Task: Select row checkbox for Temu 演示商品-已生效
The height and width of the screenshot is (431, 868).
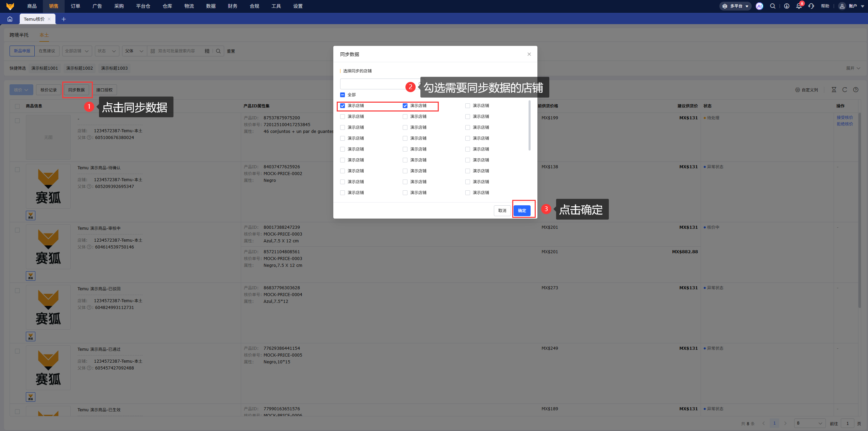Action: pos(17,412)
